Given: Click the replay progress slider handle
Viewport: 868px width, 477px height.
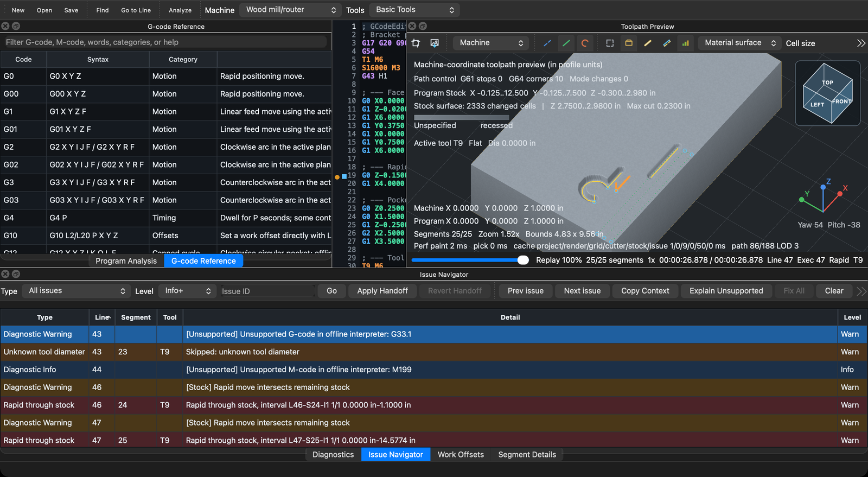Looking at the screenshot, I should coord(523,260).
